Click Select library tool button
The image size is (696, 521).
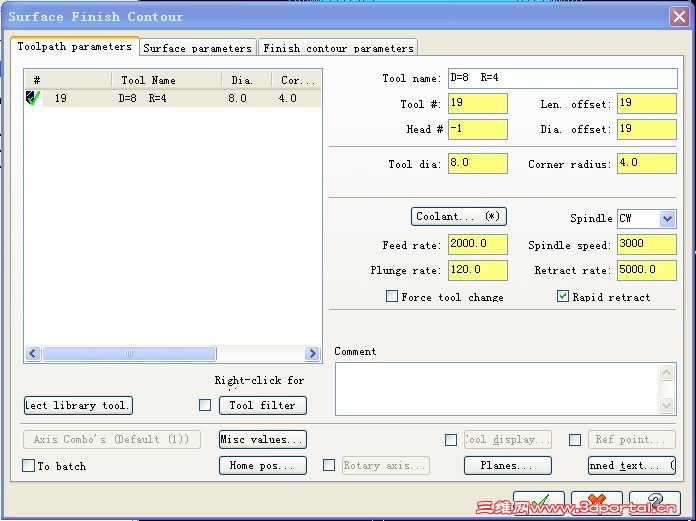click(x=78, y=405)
